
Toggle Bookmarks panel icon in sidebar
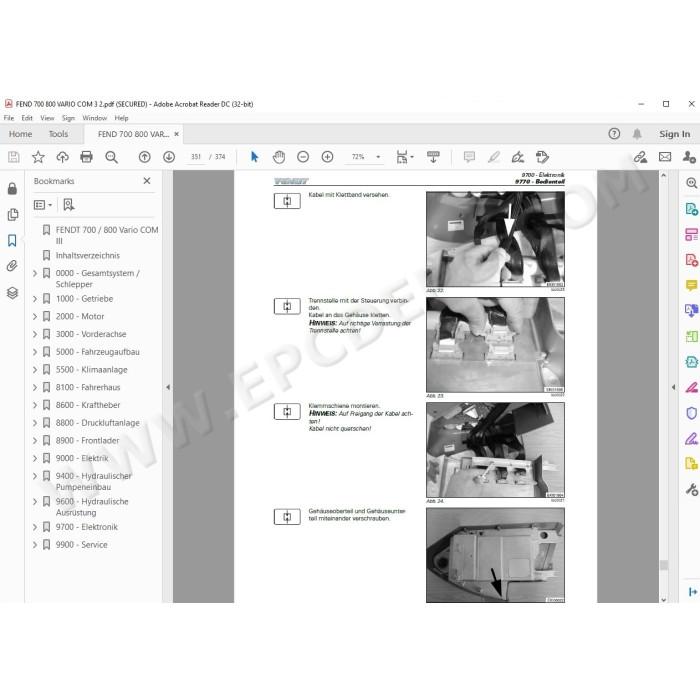[12, 241]
